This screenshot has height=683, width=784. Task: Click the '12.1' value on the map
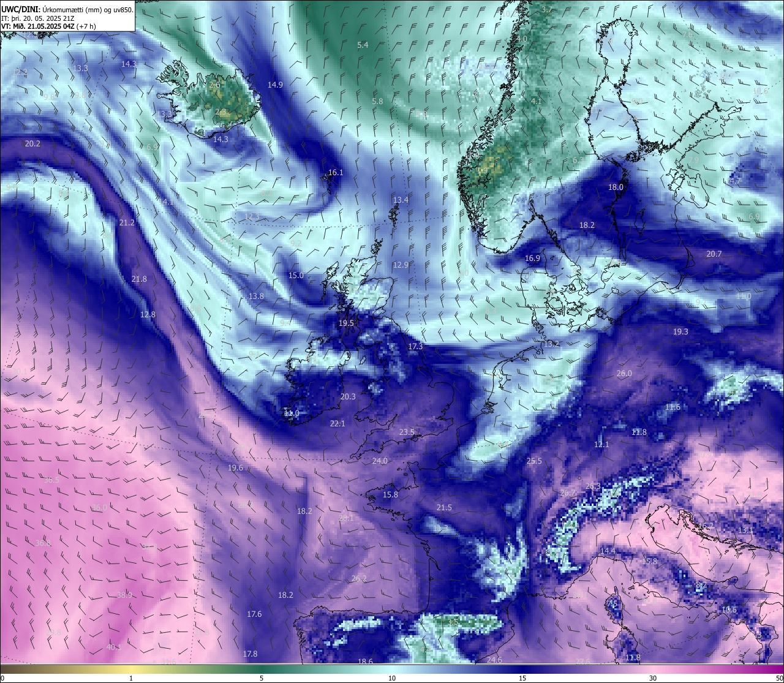(601, 445)
